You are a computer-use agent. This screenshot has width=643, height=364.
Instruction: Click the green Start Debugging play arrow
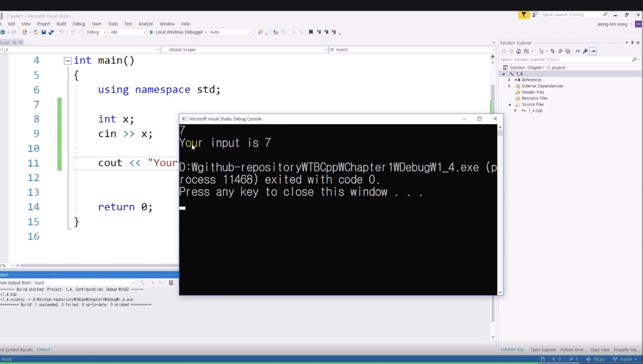pyautogui.click(x=151, y=32)
